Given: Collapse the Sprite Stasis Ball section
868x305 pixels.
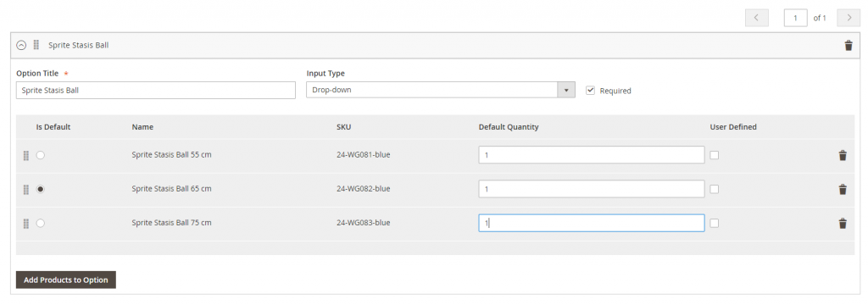Looking at the screenshot, I should (21, 46).
